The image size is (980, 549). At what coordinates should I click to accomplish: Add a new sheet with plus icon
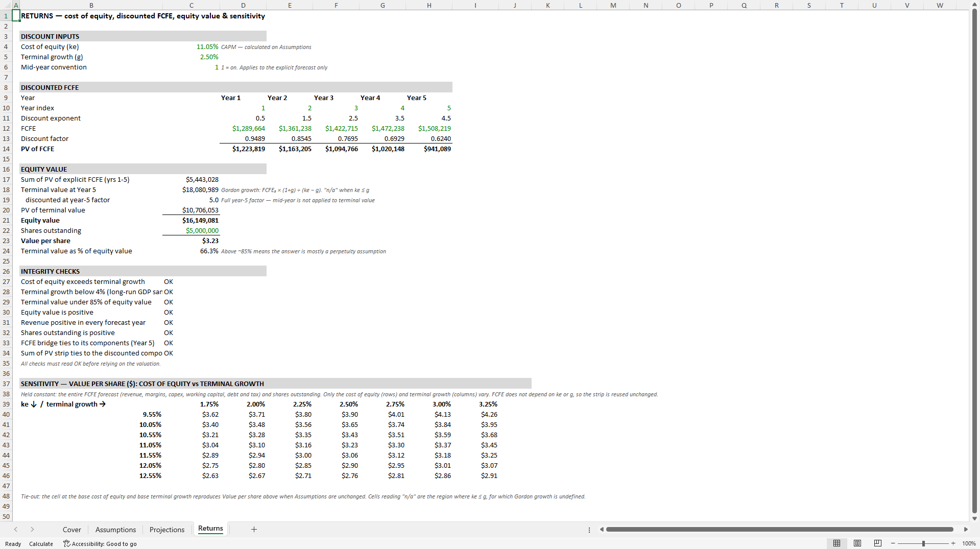pos(254,530)
